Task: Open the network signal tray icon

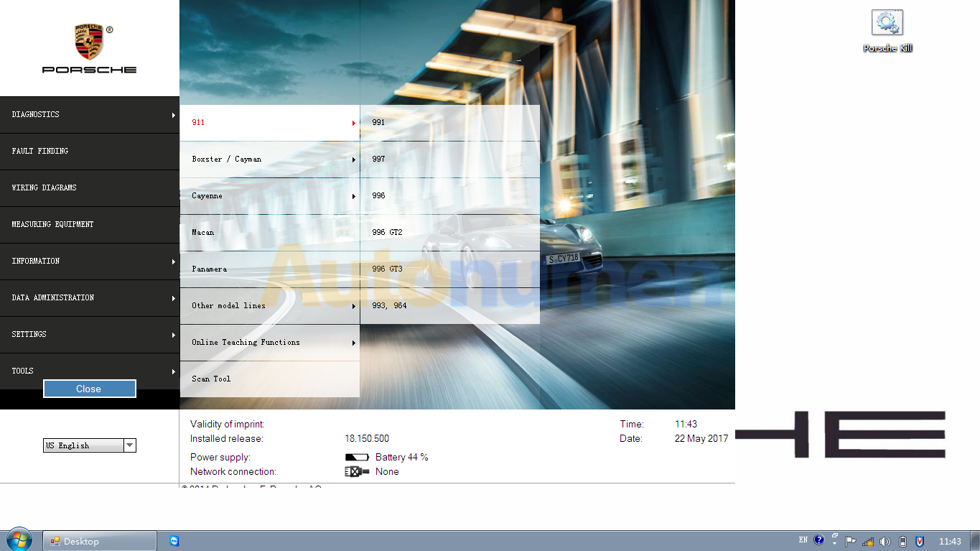Action: coord(868,541)
